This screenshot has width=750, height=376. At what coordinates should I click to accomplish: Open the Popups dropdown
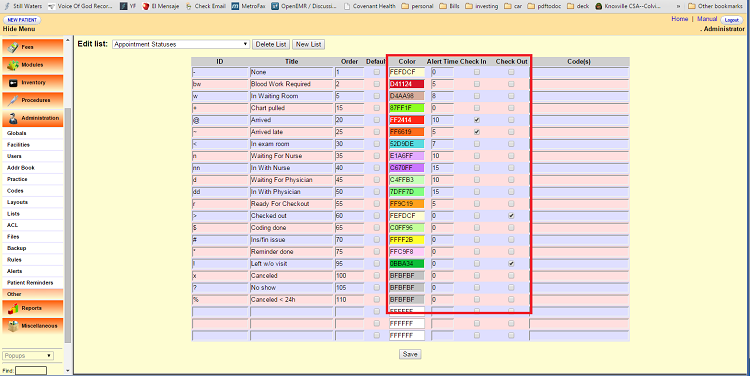click(28, 356)
